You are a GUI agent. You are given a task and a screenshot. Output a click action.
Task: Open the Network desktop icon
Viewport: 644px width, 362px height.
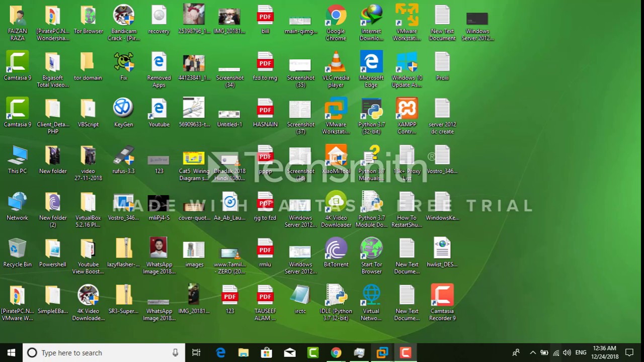pos(18,207)
